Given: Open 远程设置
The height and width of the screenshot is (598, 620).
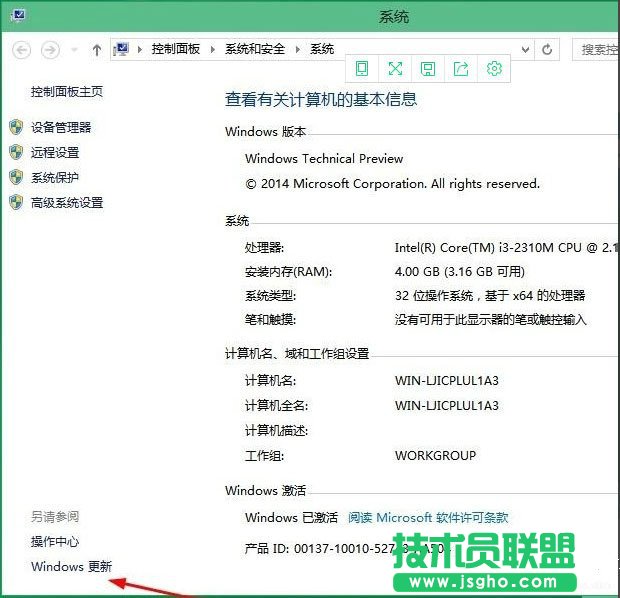Looking at the screenshot, I should tap(55, 152).
